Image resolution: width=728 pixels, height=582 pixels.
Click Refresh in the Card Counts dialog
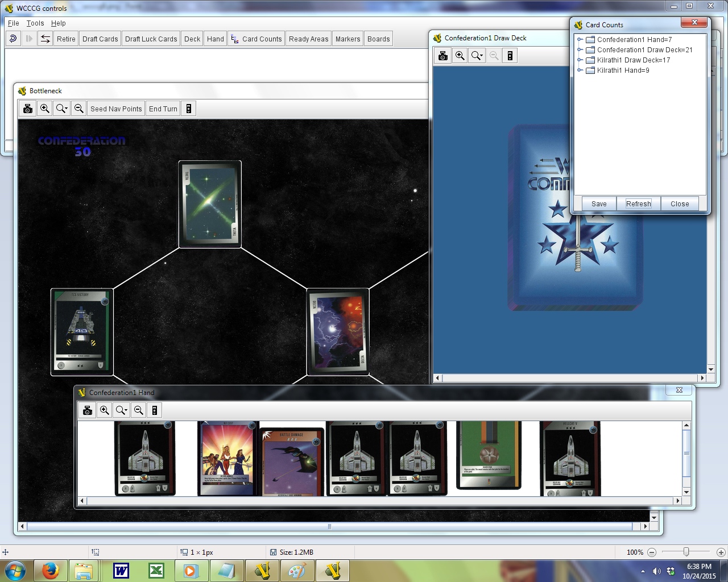638,203
